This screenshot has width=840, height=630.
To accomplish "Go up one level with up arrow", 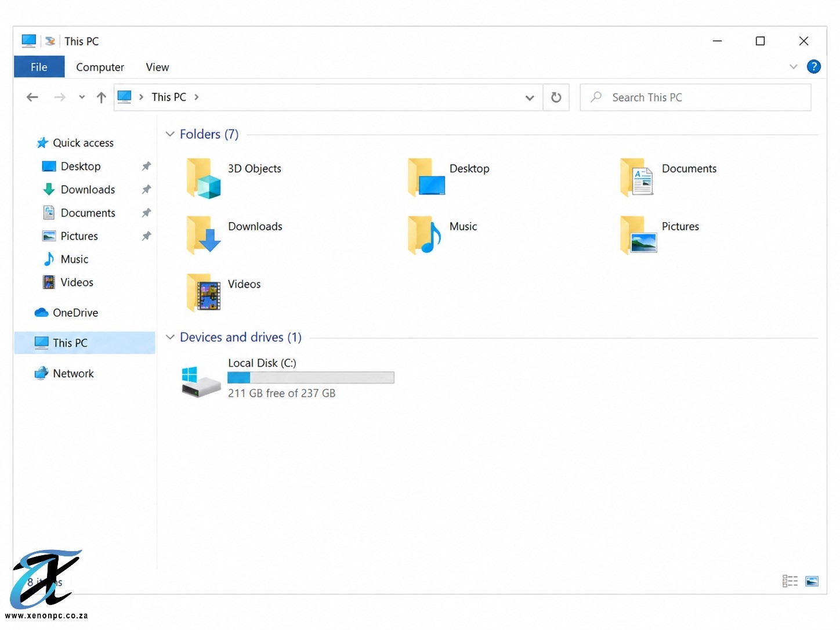I will 102,97.
